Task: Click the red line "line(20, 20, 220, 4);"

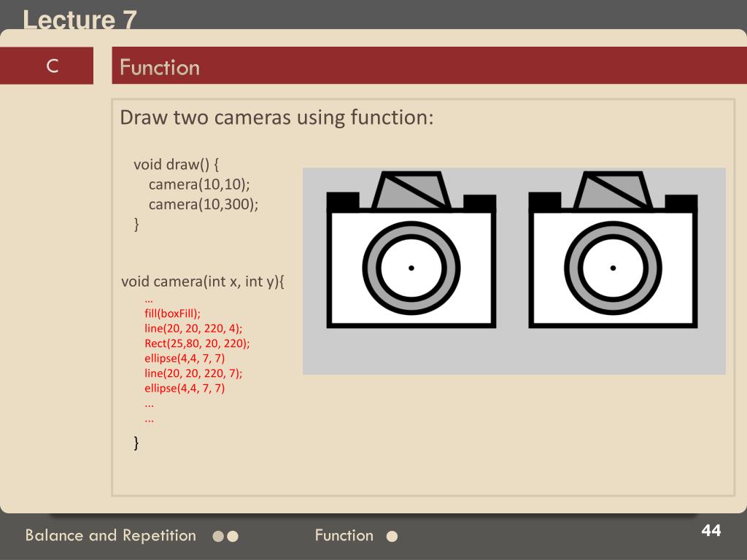Action: pyautogui.click(x=193, y=328)
